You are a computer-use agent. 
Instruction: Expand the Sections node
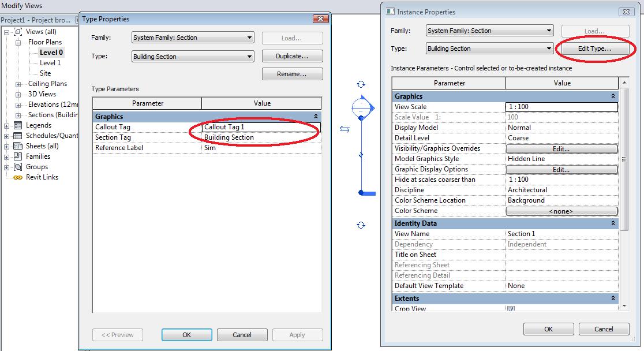point(18,115)
